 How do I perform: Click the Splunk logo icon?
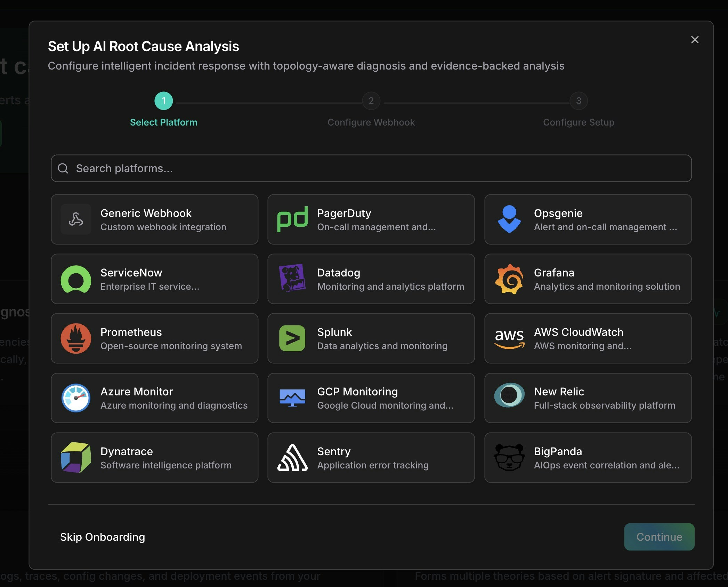[292, 338]
